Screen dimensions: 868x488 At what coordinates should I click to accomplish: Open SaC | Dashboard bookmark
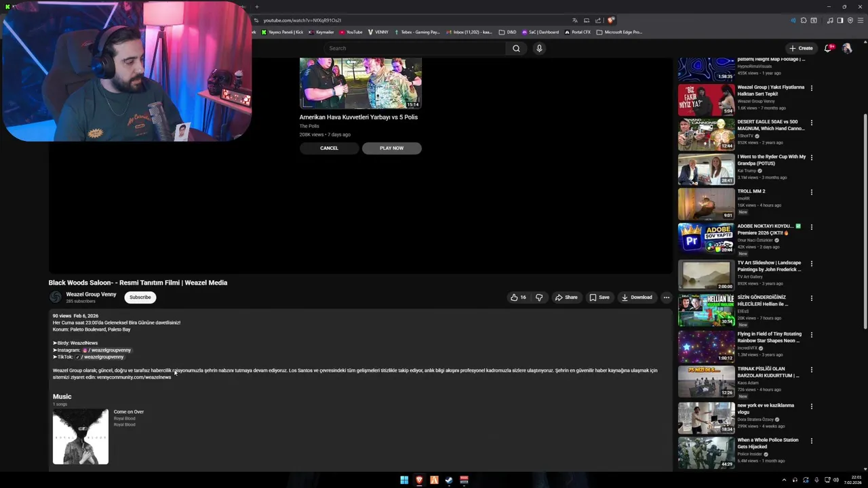540,32
